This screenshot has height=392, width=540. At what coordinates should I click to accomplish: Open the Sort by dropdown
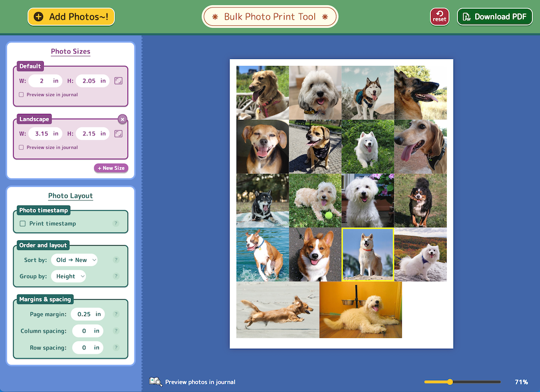pyautogui.click(x=75, y=260)
